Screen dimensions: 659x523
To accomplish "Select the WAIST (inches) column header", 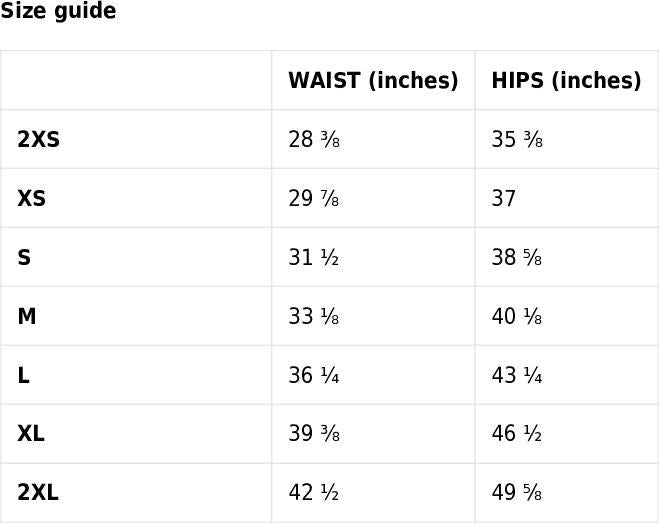I will 373,81.
